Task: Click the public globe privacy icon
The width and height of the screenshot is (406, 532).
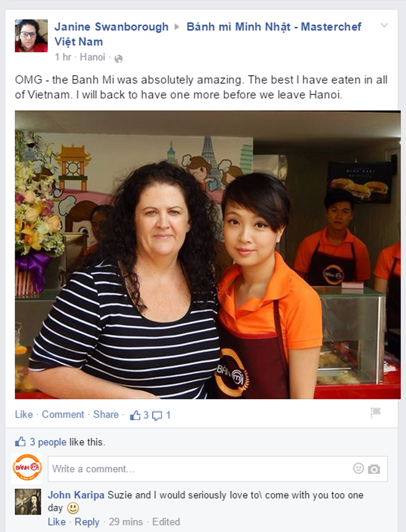Action: 119,59
